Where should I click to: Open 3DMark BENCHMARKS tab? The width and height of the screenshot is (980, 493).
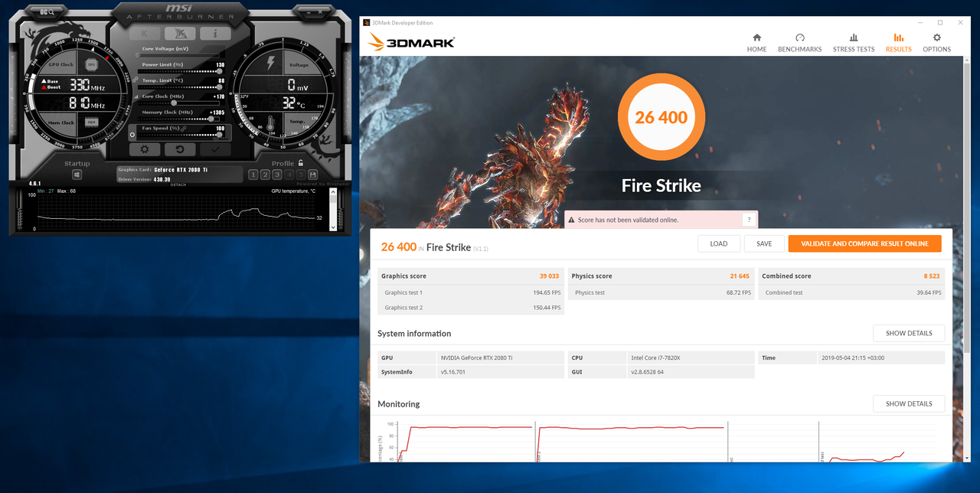[799, 43]
